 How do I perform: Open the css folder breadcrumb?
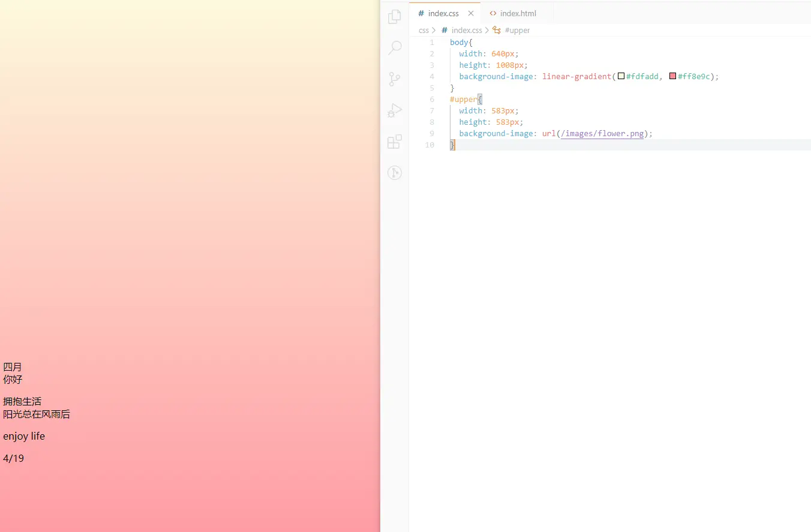423,30
